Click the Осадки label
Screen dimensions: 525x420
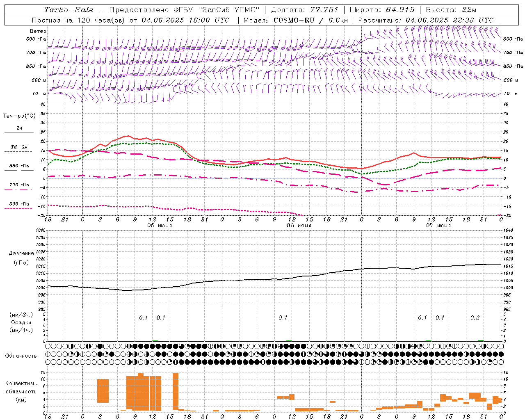(x=21, y=322)
